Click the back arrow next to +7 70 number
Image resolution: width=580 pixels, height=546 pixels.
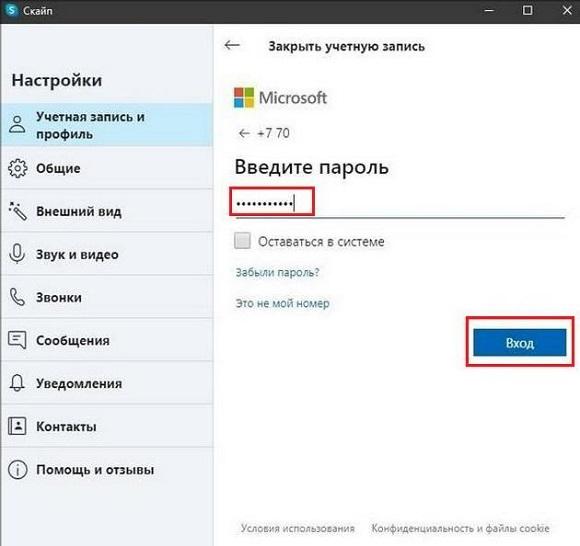click(244, 133)
